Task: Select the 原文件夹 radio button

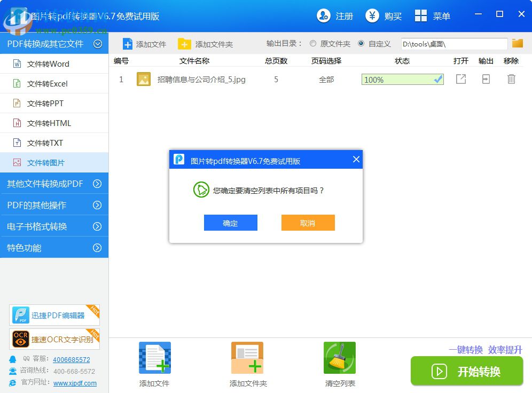Action: (314, 44)
